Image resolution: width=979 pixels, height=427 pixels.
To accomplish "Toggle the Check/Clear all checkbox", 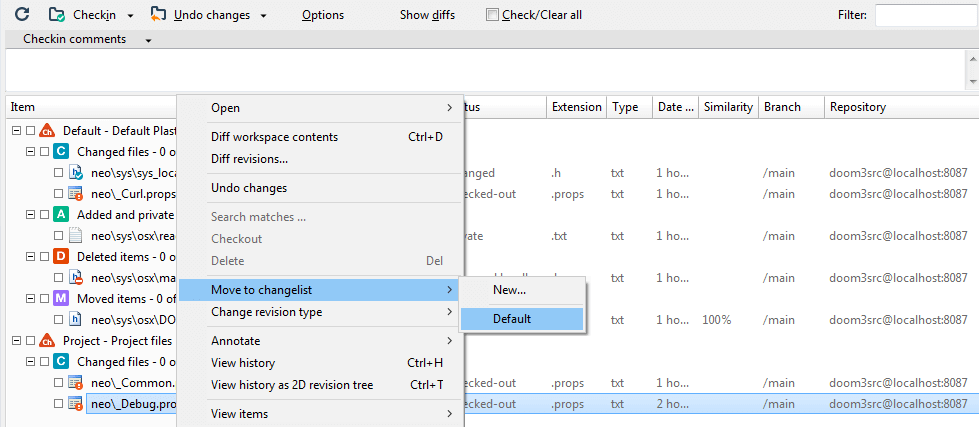I will pos(492,15).
